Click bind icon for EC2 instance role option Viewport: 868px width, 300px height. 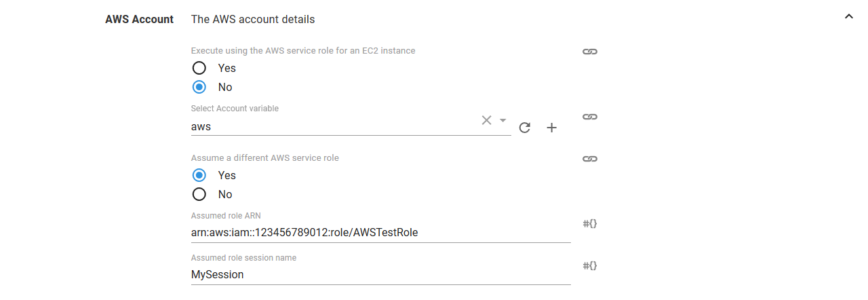click(x=590, y=52)
